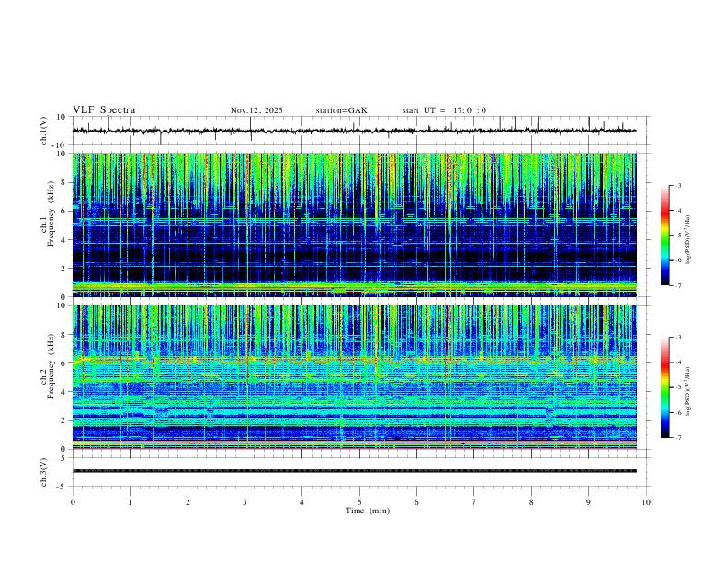Click the "ch.3(V)" axis label

coord(44,472)
